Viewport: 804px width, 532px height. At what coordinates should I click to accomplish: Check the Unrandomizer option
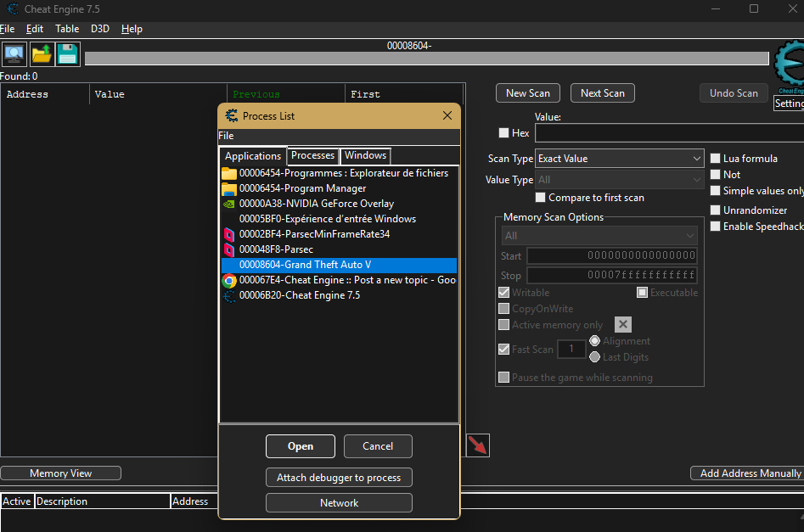[x=716, y=210]
